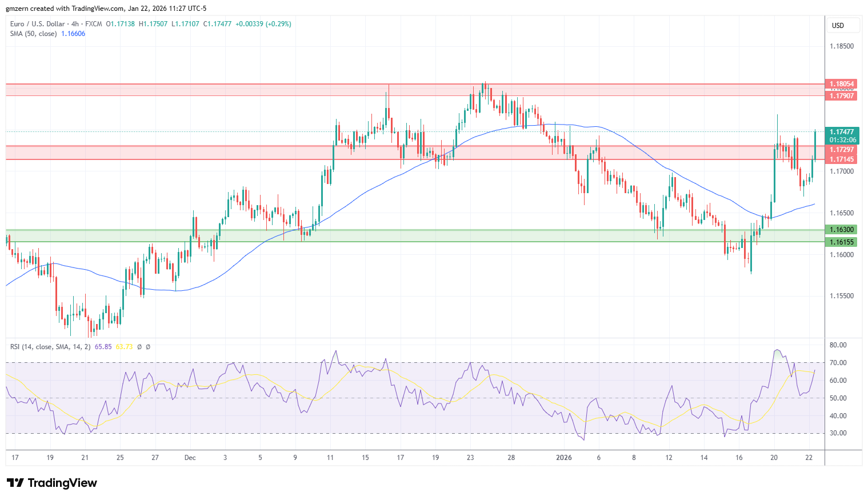Click the 70.00 RSI axis tick

(838, 363)
